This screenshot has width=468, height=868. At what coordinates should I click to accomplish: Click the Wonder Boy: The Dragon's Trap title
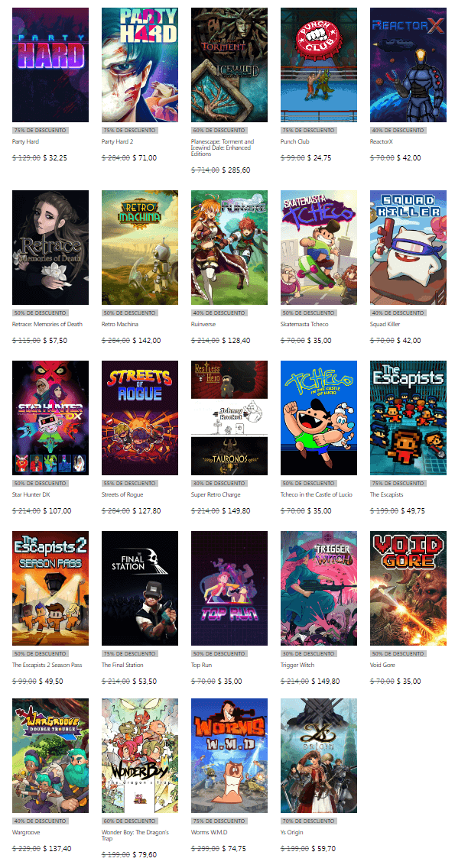pyautogui.click(x=135, y=835)
